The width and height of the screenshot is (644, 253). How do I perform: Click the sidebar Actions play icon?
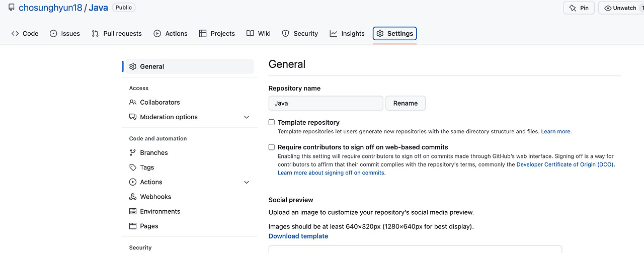click(x=133, y=182)
